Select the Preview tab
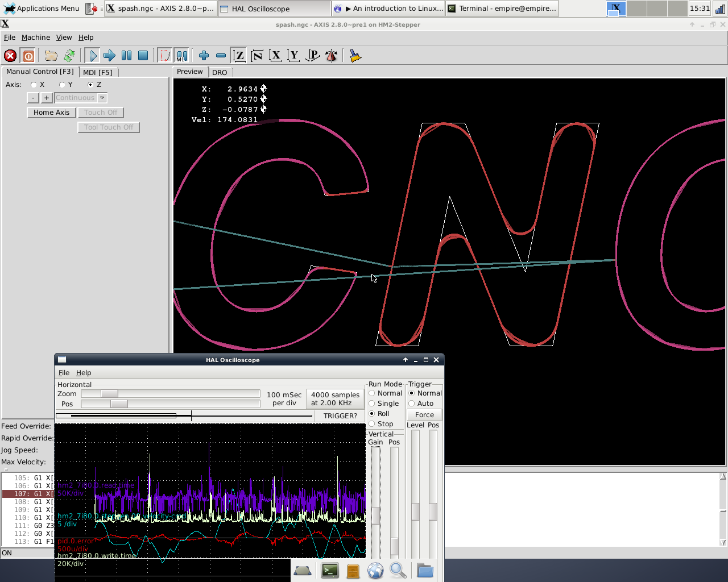 (189, 72)
